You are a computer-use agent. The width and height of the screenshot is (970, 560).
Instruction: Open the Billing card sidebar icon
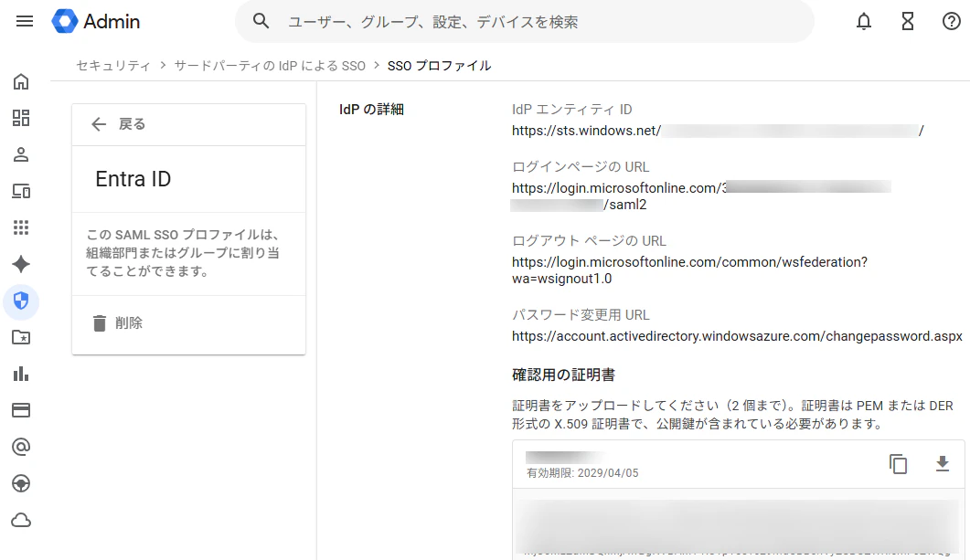21,410
